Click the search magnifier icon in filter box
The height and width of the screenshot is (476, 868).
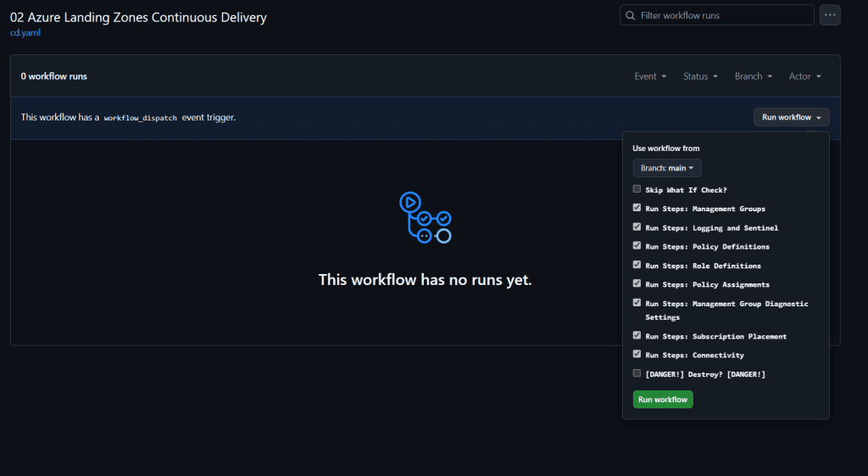click(630, 15)
